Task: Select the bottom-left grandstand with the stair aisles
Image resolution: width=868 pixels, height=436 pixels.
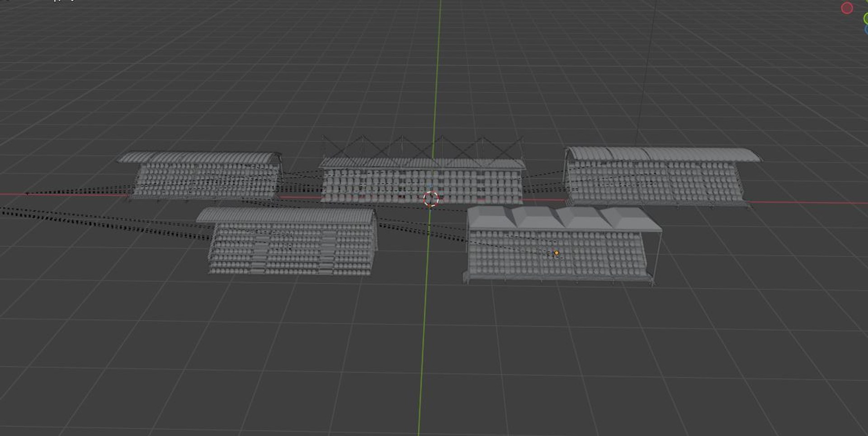Action: click(x=288, y=241)
